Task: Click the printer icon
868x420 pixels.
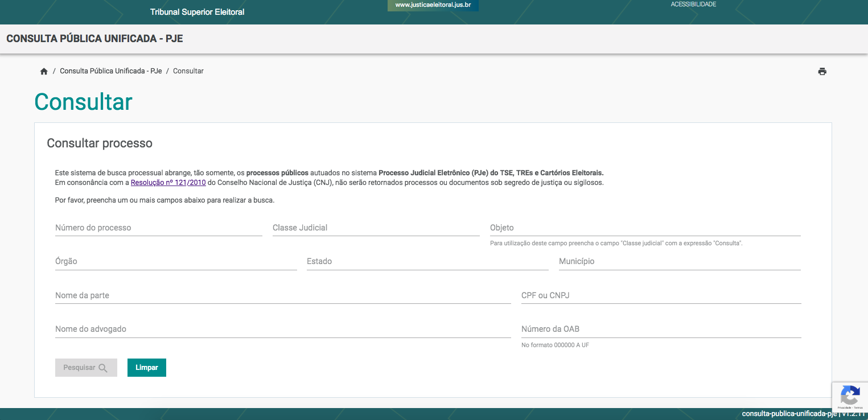Action: click(822, 72)
